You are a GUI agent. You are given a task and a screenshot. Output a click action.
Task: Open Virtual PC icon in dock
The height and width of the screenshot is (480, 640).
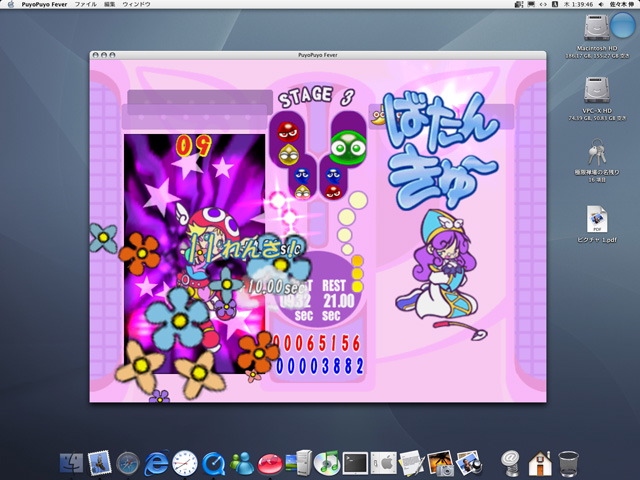click(299, 463)
